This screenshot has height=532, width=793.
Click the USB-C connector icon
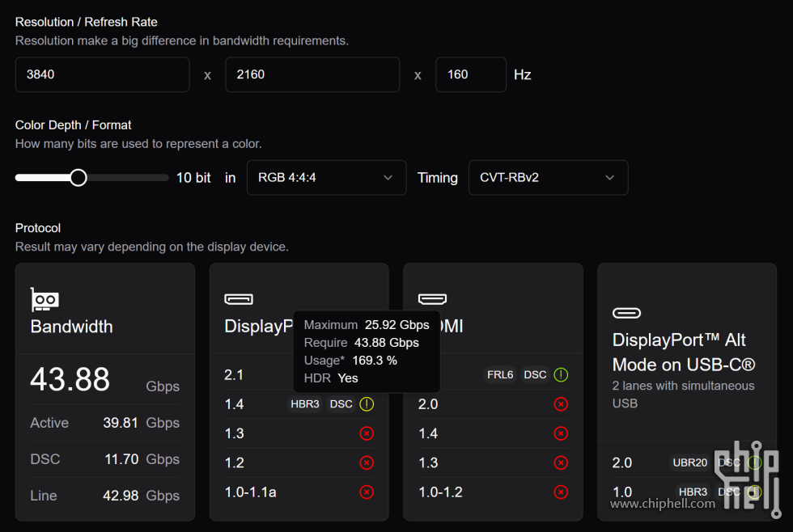pos(626,313)
